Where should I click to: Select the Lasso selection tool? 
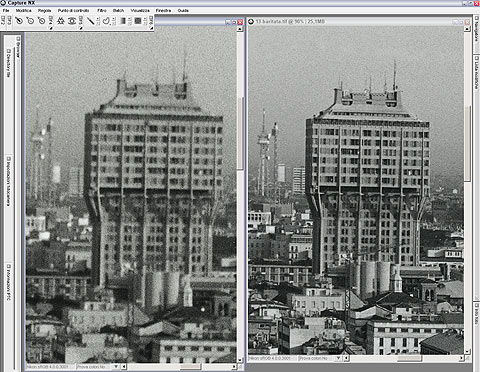click(106, 21)
